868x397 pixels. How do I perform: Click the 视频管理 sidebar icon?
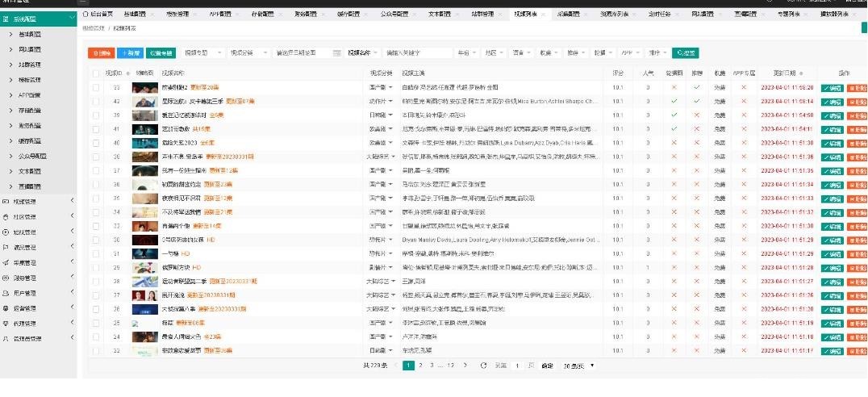[x=6, y=202]
